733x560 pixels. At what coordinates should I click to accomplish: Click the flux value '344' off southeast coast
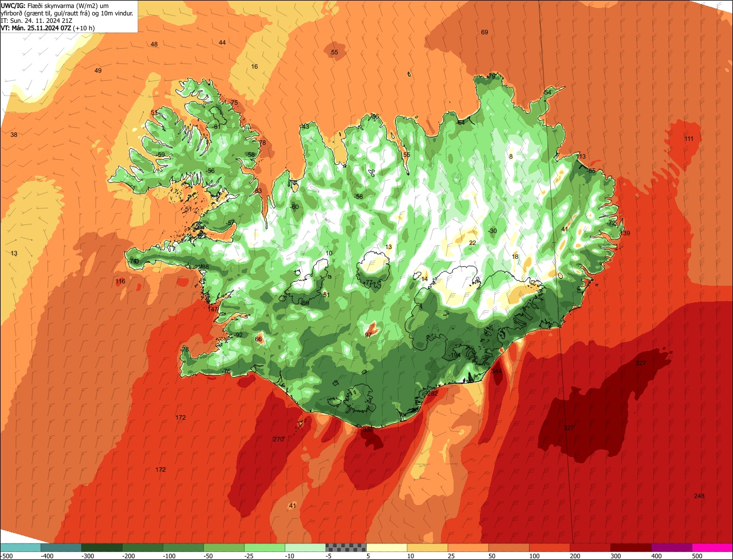497,371
